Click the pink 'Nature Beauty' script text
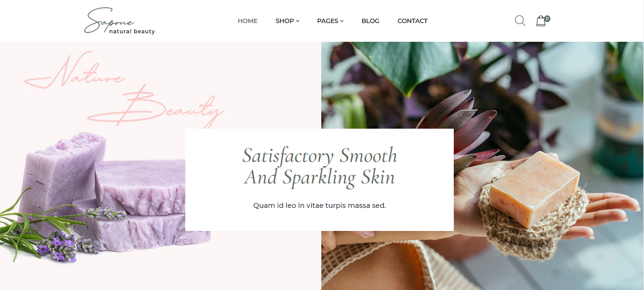The height and width of the screenshot is (290, 644). point(124,90)
